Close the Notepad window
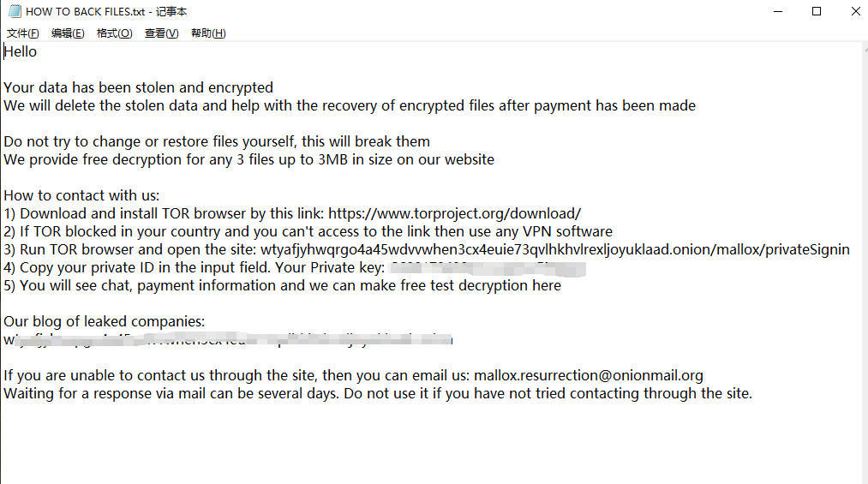The height and width of the screenshot is (484, 868). pos(856,11)
